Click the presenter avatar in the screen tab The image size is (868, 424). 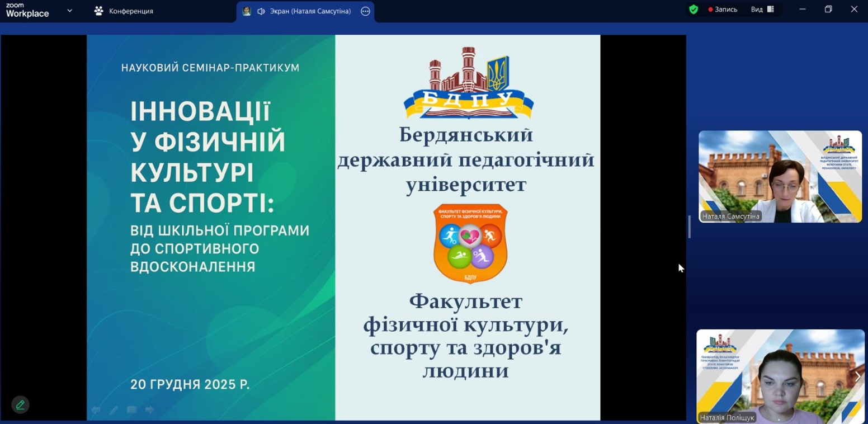click(x=246, y=11)
